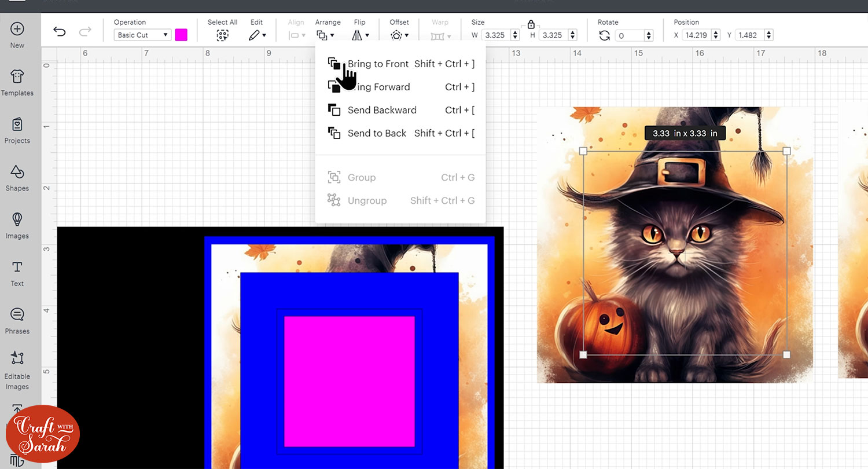Click the Undo arrow icon
Image resolution: width=868 pixels, height=469 pixels.
59,31
